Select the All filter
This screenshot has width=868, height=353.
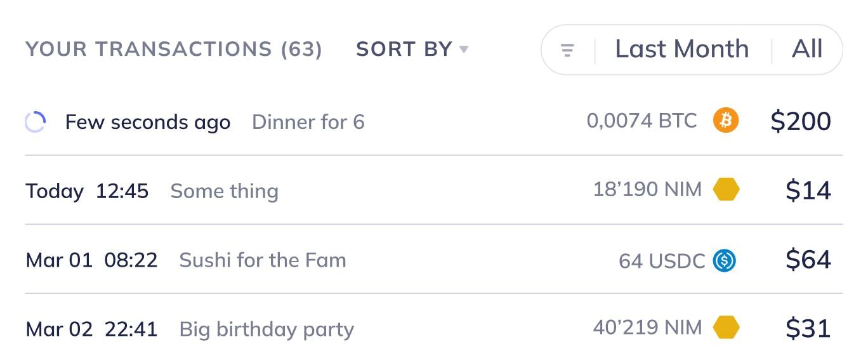[807, 49]
